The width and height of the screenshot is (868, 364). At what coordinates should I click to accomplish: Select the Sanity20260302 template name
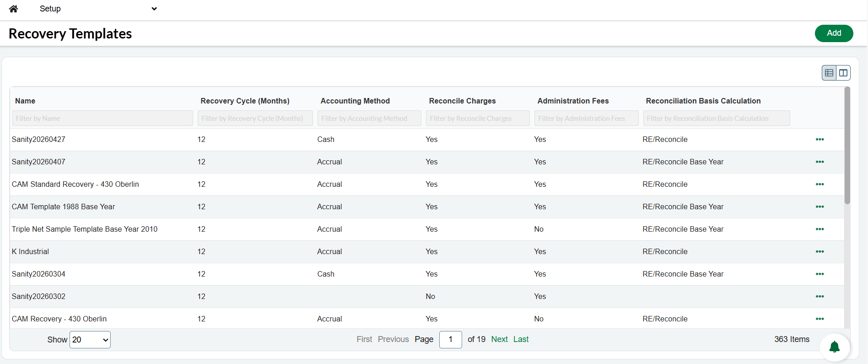point(38,297)
